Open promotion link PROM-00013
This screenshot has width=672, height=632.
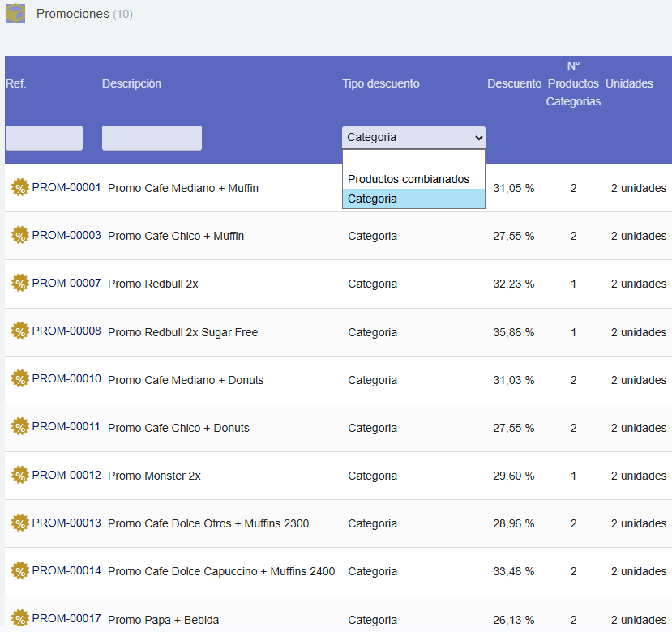coord(66,523)
